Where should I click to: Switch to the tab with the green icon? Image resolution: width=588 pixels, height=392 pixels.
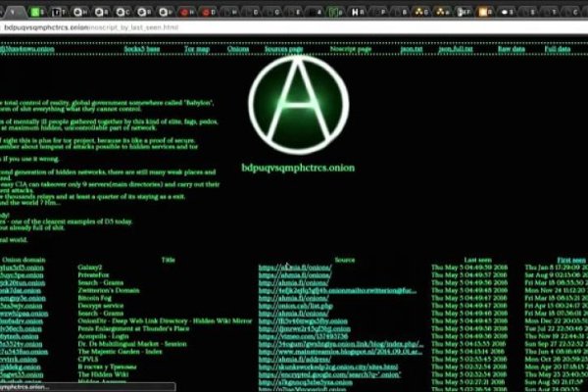(37, 13)
